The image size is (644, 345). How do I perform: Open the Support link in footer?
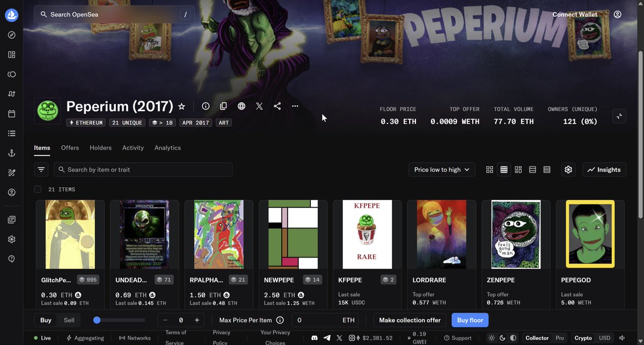(457, 338)
